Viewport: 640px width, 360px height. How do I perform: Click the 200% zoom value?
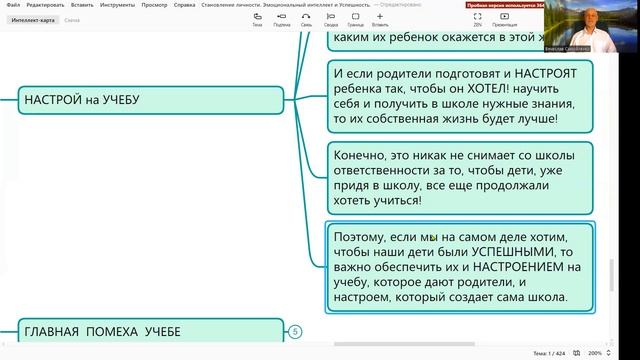click(x=595, y=353)
